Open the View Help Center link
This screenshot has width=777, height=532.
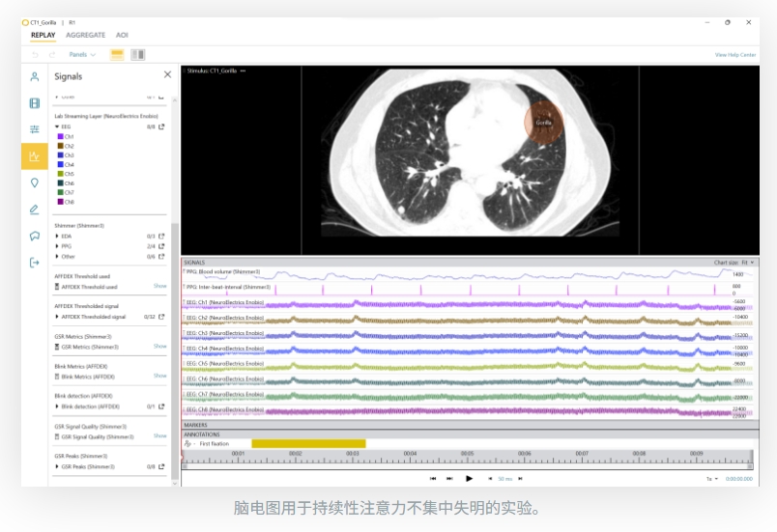point(734,55)
